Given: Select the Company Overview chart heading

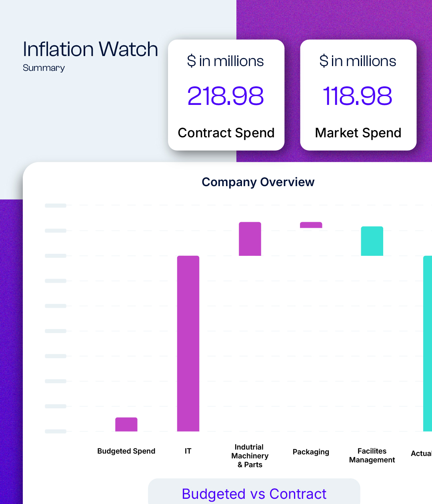Looking at the screenshot, I should click(x=258, y=182).
